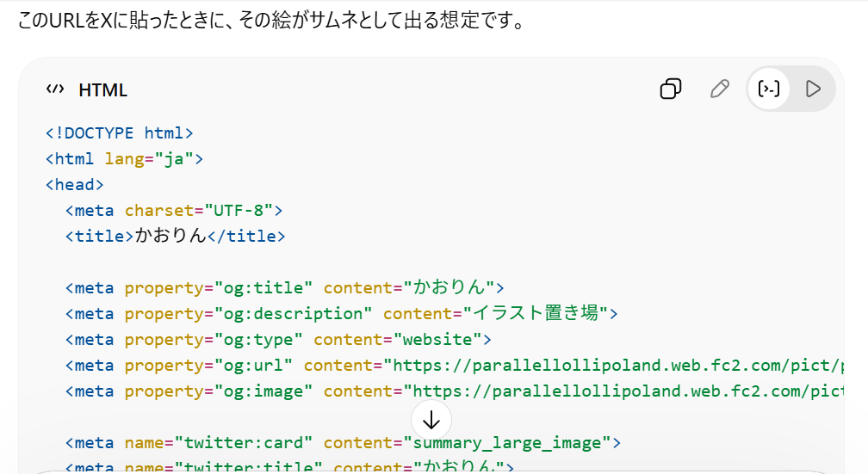This screenshot has height=474, width=868.
Task: Click the html lang="ja" line
Action: click(123, 158)
